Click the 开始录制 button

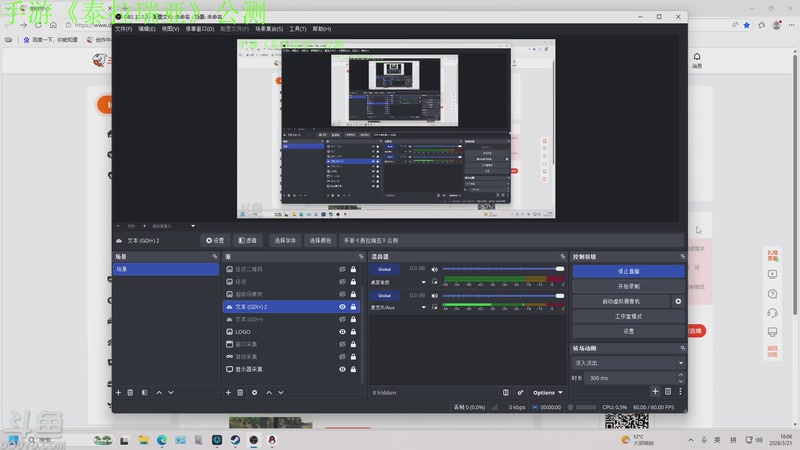(x=628, y=286)
